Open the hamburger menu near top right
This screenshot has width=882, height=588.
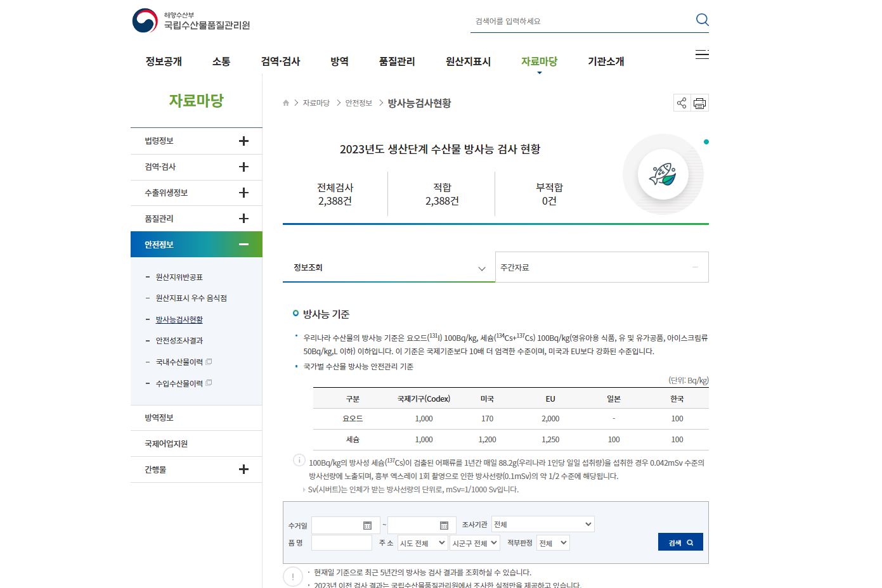(702, 54)
